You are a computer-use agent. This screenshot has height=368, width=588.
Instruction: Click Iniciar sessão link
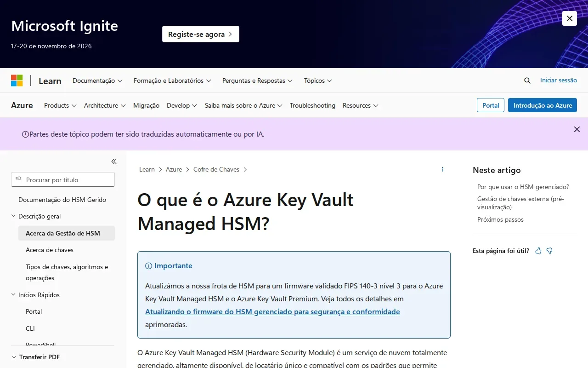[x=559, y=80]
